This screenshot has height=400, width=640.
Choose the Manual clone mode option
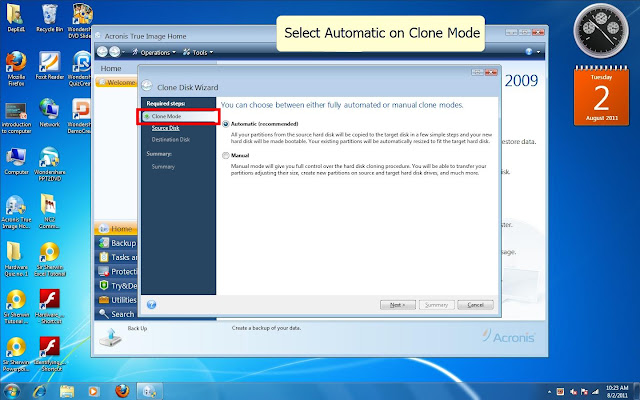(x=226, y=156)
